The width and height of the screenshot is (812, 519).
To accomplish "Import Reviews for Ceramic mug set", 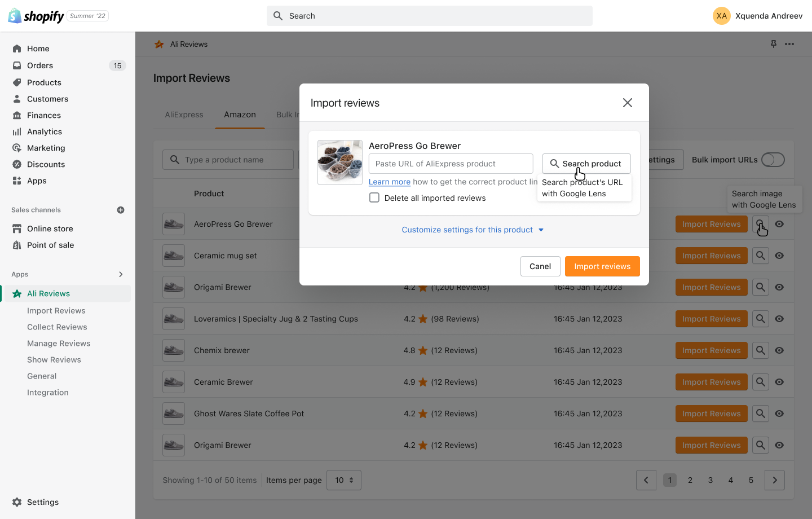I will point(712,256).
